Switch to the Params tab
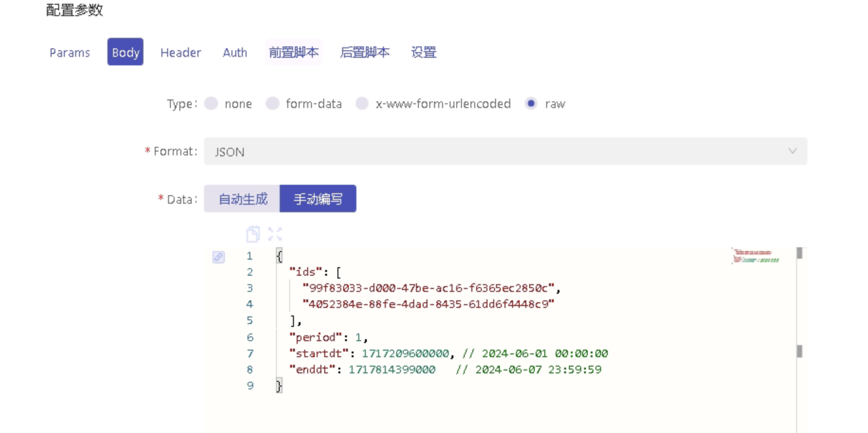 pos(70,52)
